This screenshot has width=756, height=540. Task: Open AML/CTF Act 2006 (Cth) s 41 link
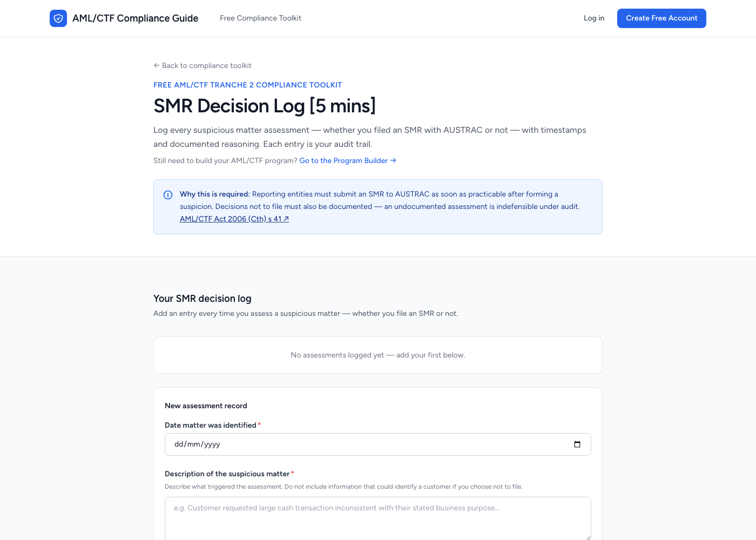tap(234, 219)
